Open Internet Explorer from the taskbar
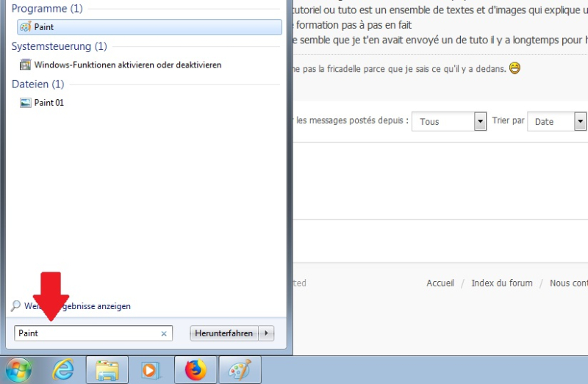 [x=63, y=370]
